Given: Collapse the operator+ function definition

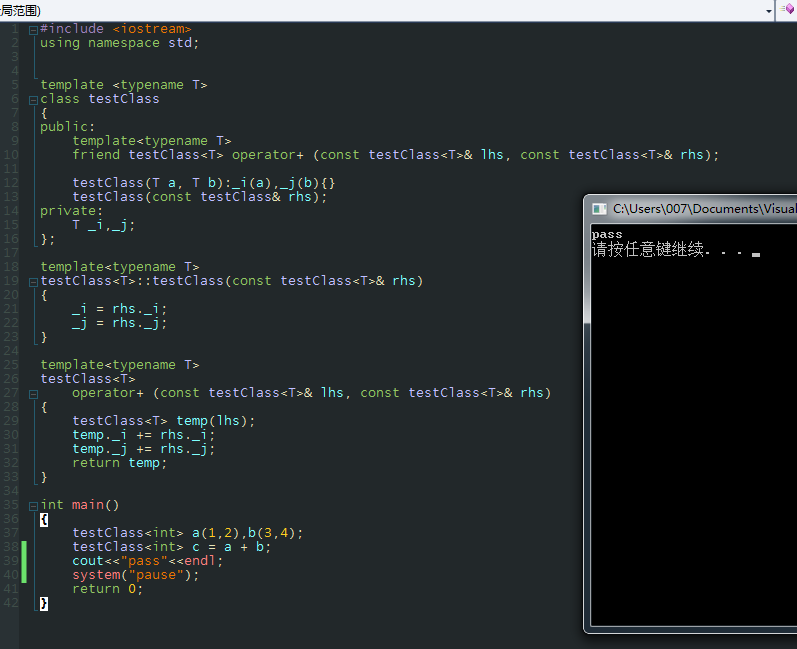Looking at the screenshot, I should pyautogui.click(x=33, y=394).
